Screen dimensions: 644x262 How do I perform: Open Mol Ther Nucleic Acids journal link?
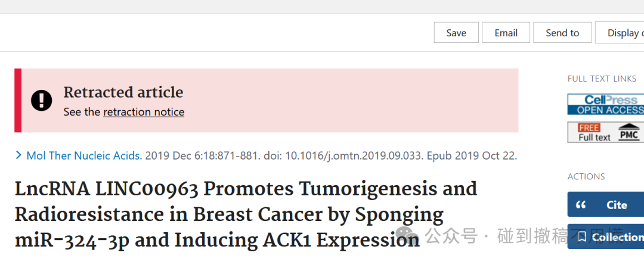tap(84, 156)
